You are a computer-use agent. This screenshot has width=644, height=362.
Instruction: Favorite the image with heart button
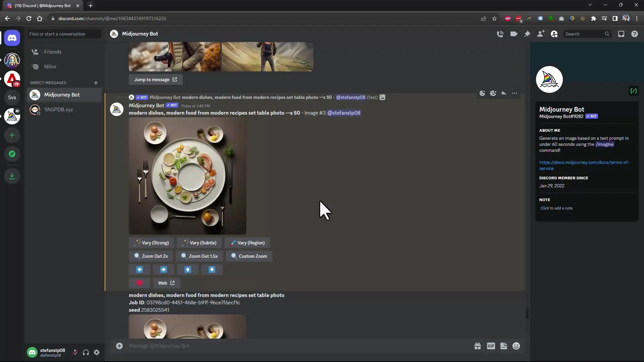tap(140, 283)
